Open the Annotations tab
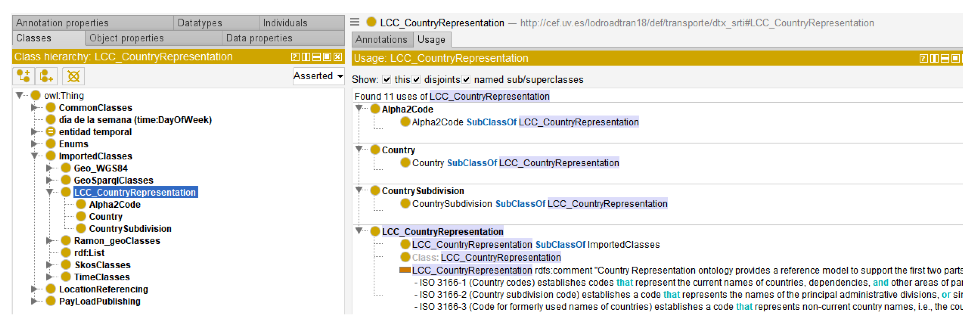 [381, 40]
